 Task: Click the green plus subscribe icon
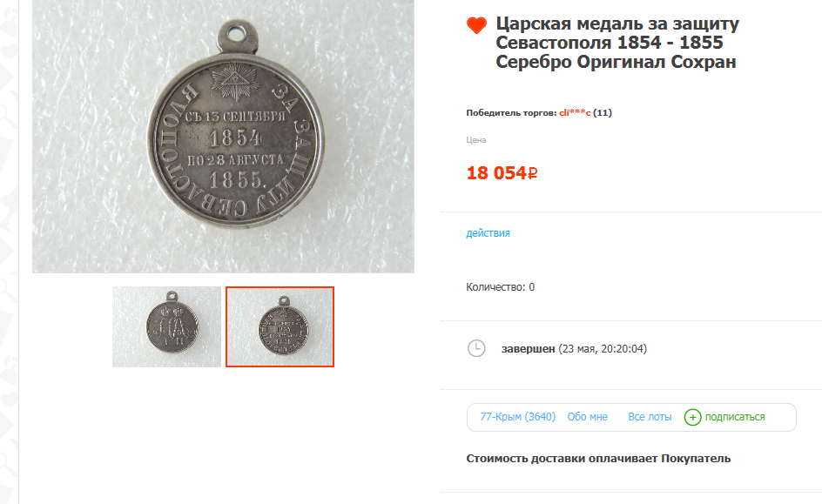pos(692,417)
